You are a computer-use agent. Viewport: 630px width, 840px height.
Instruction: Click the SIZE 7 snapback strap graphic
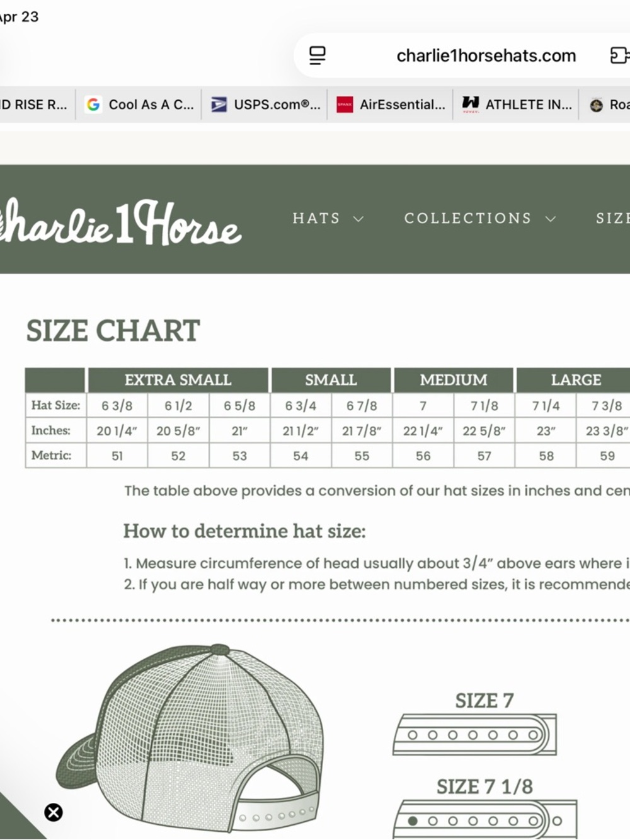point(475,734)
